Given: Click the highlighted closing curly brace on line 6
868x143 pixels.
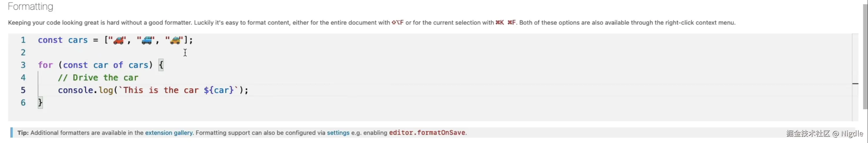Looking at the screenshot, I should pyautogui.click(x=41, y=102).
